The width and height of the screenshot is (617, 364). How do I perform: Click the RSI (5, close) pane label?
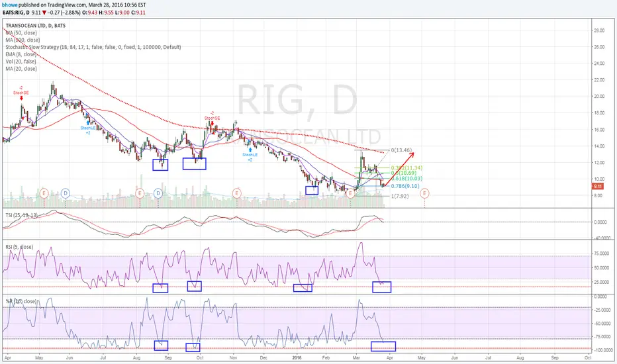[19, 247]
